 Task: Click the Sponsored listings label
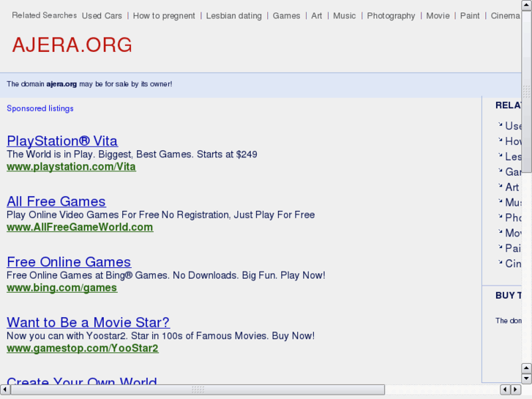tap(40, 108)
